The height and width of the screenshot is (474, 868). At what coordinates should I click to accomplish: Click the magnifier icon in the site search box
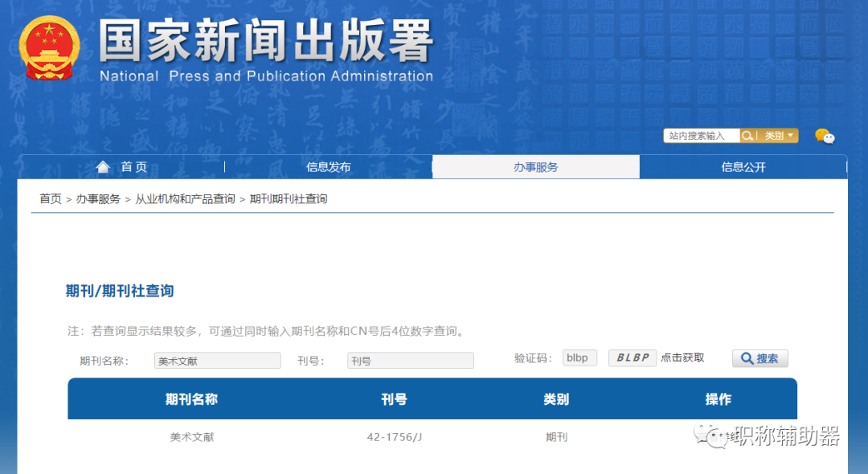(x=747, y=135)
